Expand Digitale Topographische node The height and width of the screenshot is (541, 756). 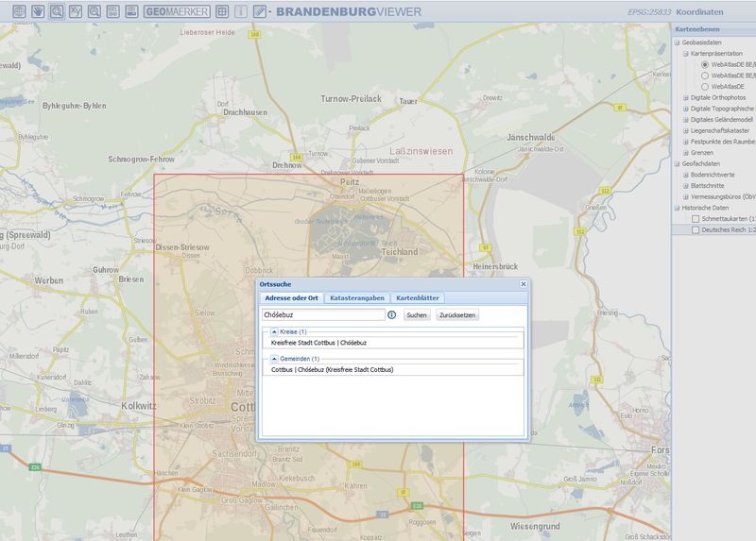[x=686, y=109]
